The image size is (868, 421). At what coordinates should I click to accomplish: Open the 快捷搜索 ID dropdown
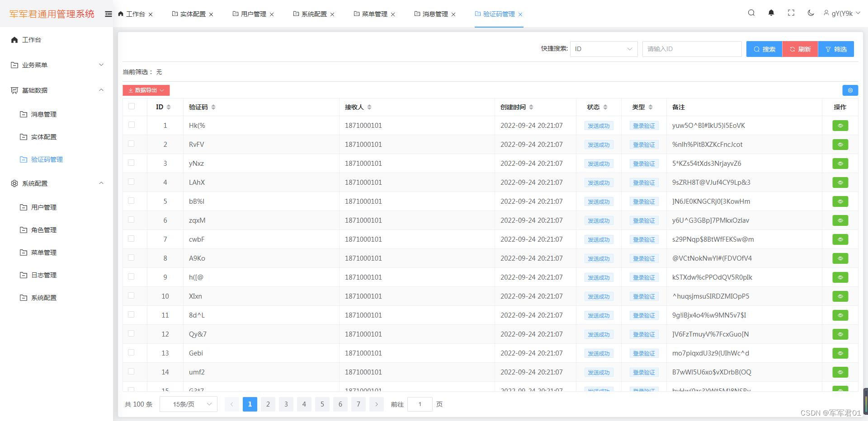(604, 49)
